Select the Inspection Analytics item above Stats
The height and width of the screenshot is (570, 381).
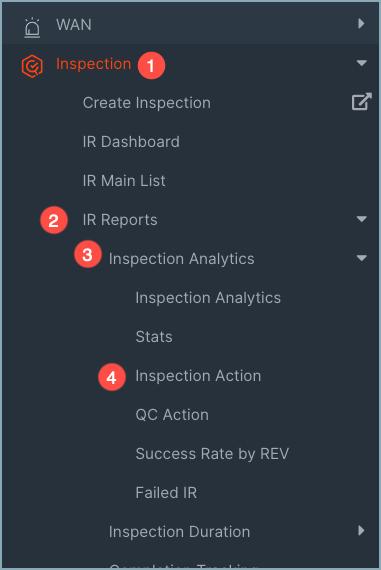[x=208, y=298]
